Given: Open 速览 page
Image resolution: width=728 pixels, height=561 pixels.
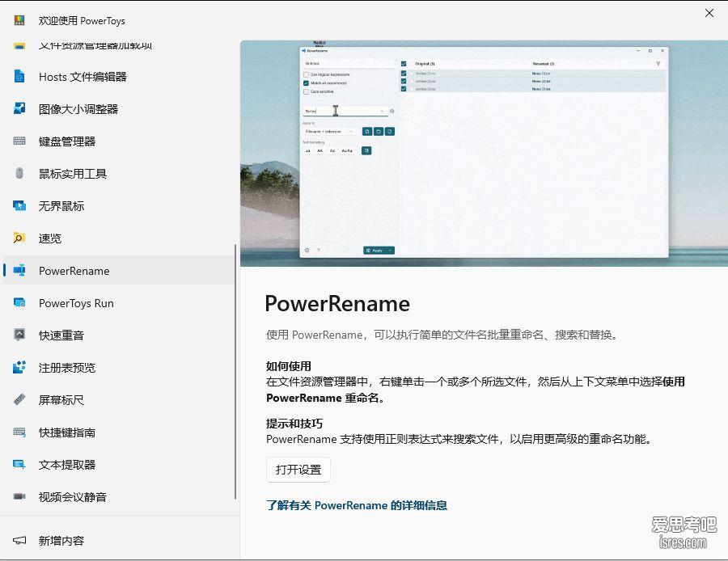Looking at the screenshot, I should point(118,238).
